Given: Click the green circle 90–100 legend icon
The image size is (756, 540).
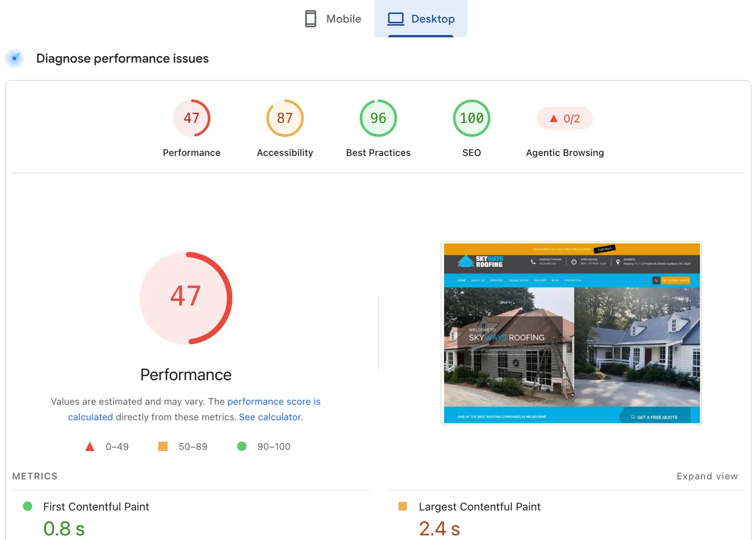Looking at the screenshot, I should [x=242, y=447].
